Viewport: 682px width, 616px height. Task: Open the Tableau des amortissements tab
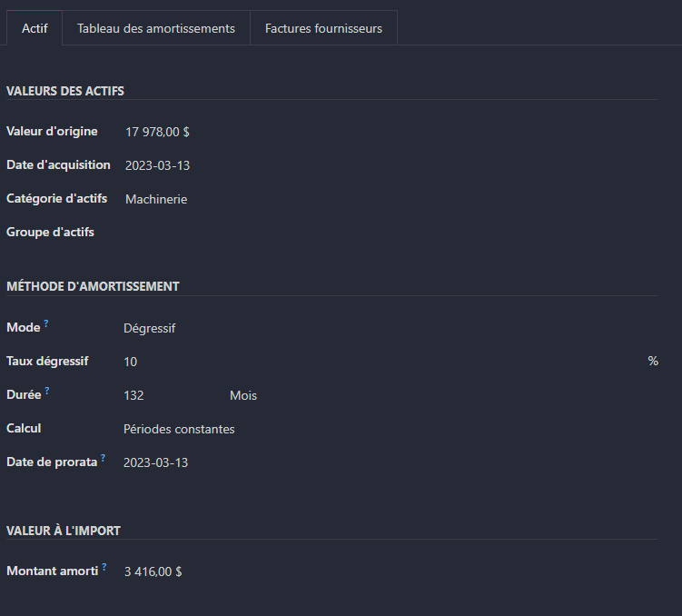click(156, 28)
